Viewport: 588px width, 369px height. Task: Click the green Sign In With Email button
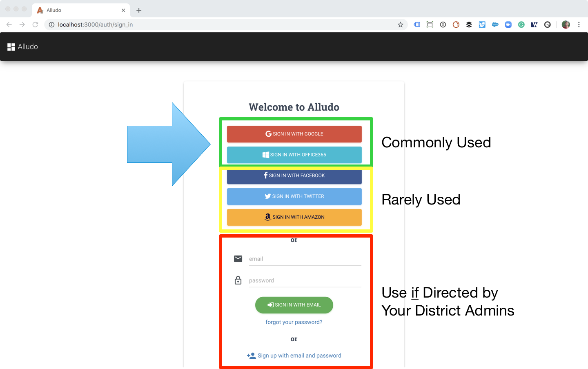[294, 305]
